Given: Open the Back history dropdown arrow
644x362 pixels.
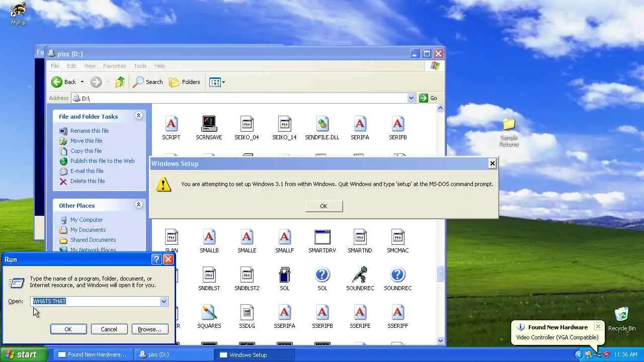Looking at the screenshot, I should pyautogui.click(x=82, y=82).
